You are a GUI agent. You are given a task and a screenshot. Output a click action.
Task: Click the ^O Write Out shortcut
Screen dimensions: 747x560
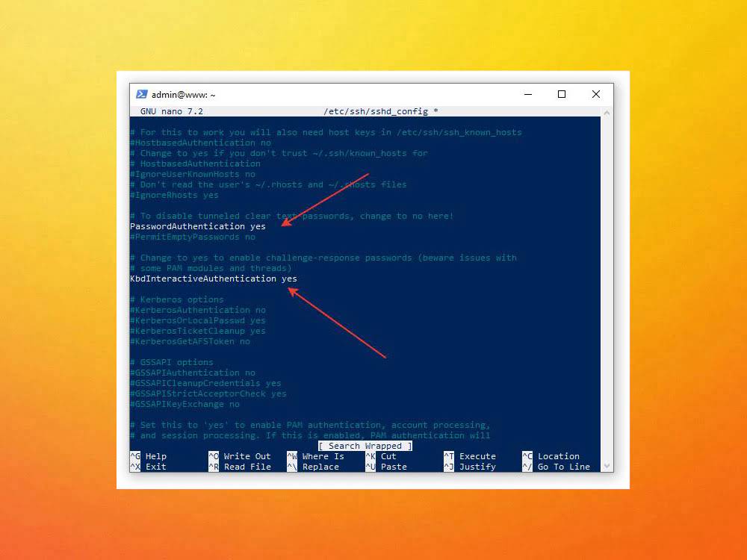tap(240, 456)
